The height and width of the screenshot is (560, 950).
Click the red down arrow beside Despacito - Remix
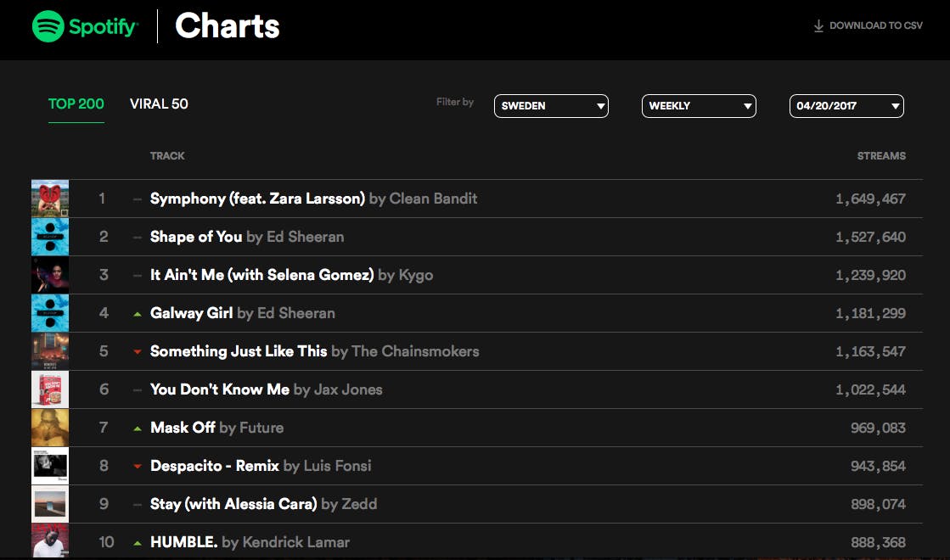click(x=137, y=467)
